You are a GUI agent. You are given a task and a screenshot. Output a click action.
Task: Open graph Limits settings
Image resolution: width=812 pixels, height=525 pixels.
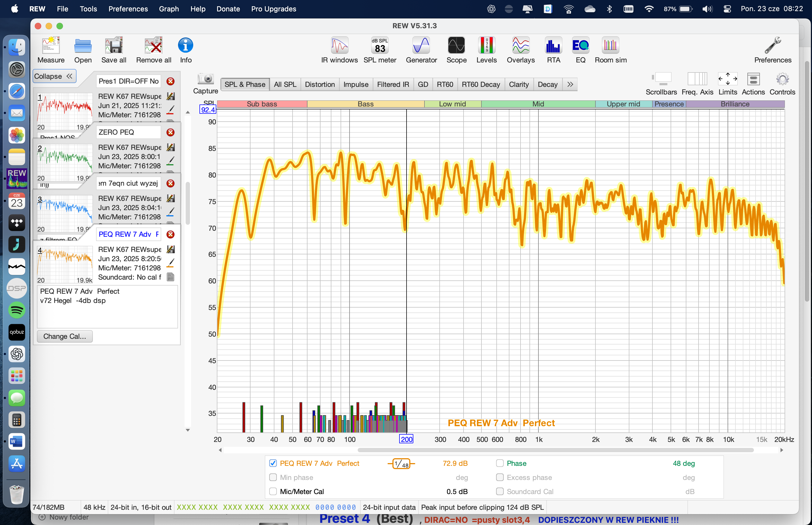click(728, 84)
